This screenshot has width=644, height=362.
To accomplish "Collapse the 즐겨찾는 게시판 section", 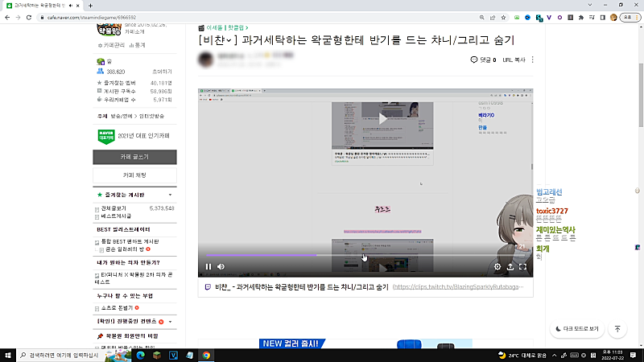I will [x=169, y=195].
